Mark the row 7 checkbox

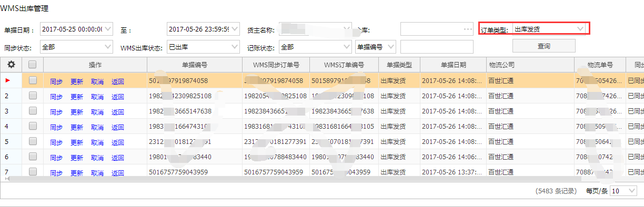tap(33, 171)
